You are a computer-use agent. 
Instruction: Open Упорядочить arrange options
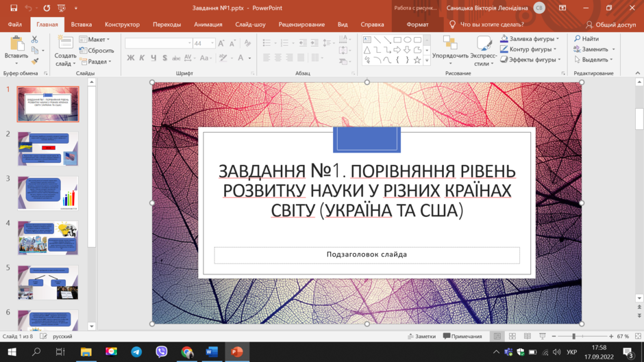tap(450, 51)
